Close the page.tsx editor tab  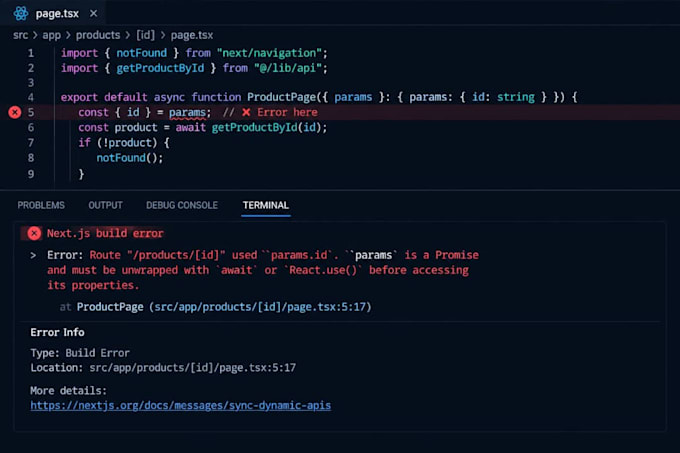93,13
